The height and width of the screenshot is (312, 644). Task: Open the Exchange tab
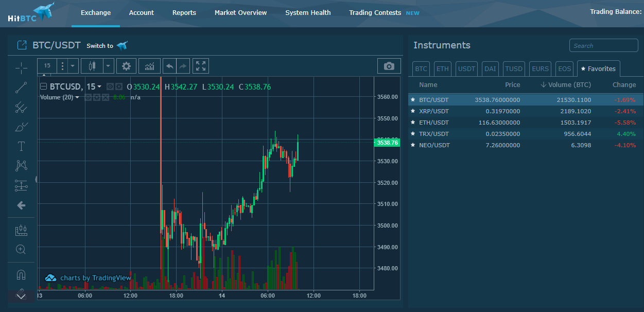click(x=96, y=13)
